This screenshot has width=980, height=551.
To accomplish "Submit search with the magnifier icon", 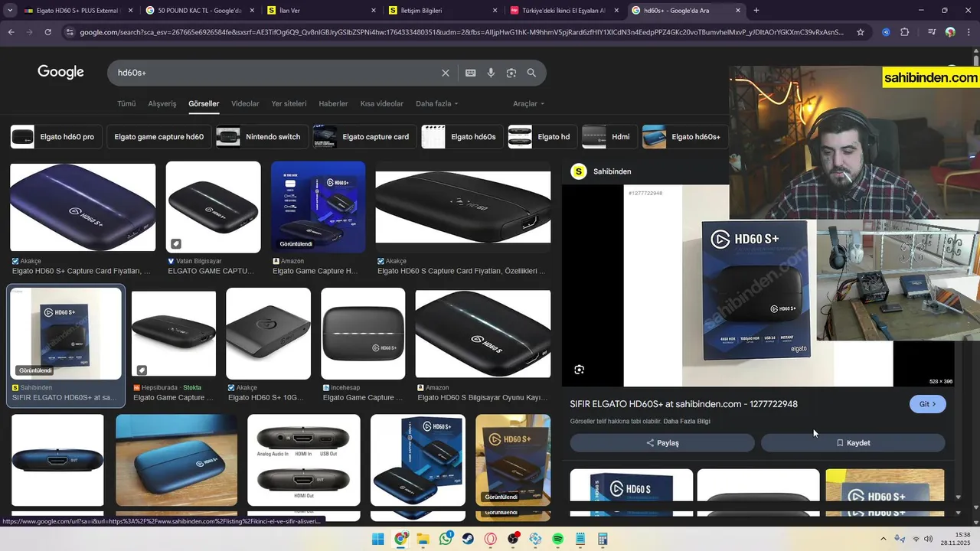I will [x=531, y=73].
